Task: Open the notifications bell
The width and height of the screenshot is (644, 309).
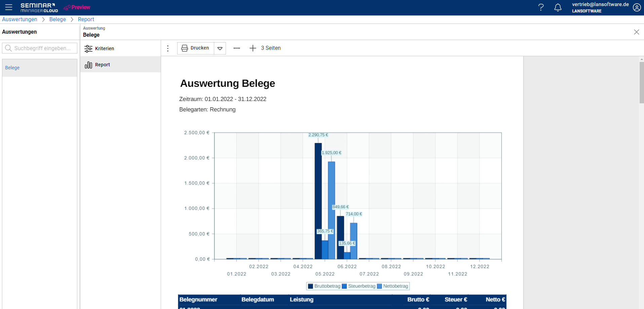Action: (x=558, y=7)
